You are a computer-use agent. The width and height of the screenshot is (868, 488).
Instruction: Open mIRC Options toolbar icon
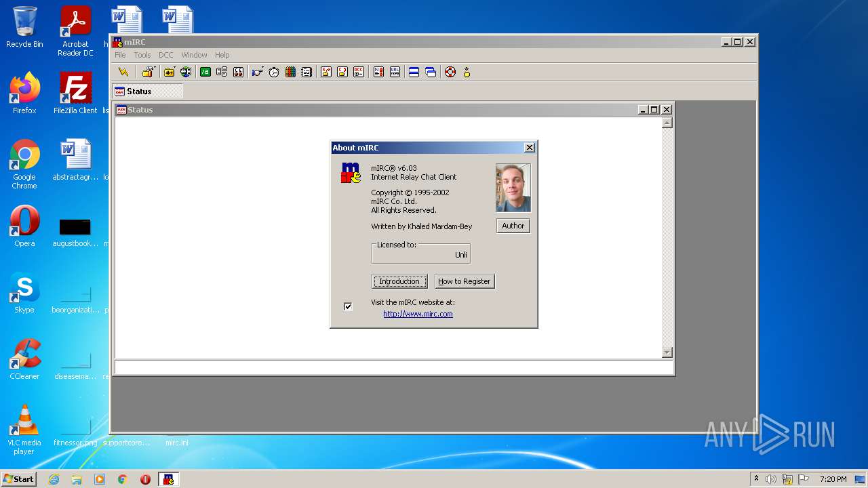149,72
